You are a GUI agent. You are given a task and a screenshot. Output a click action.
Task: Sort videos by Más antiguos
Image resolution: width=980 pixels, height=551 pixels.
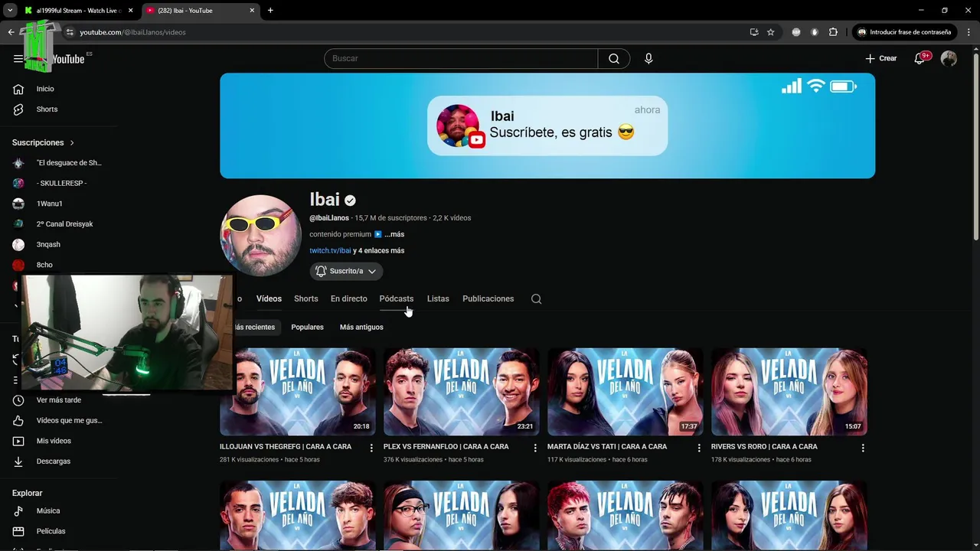click(361, 327)
